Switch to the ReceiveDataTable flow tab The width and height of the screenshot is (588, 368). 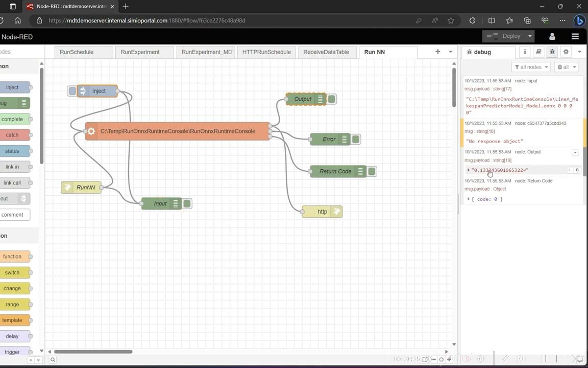point(326,52)
